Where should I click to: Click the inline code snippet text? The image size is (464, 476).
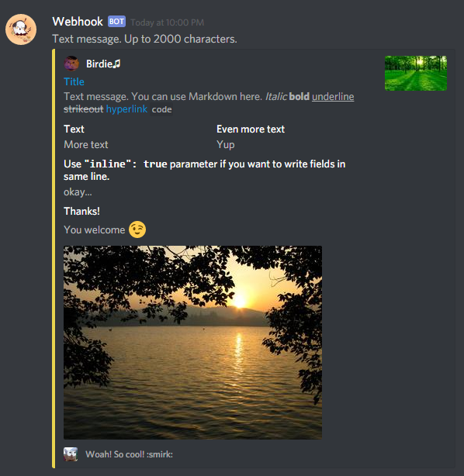161,109
